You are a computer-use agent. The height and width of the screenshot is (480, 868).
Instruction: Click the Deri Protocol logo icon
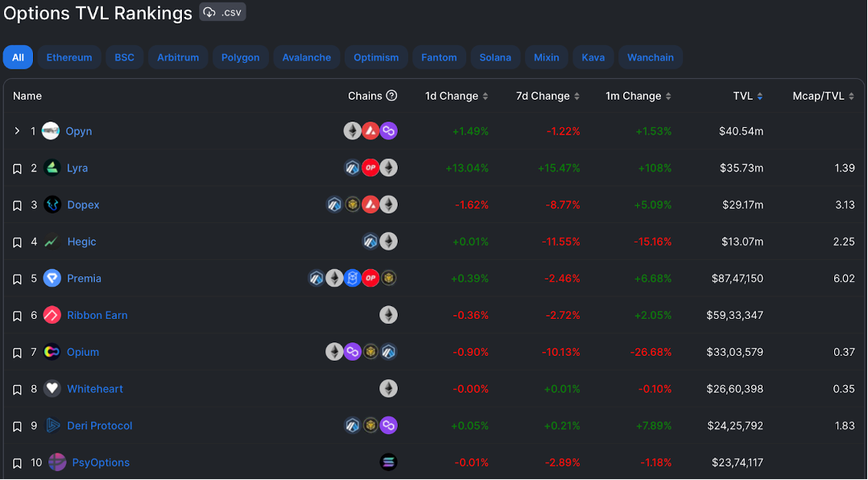tap(52, 425)
